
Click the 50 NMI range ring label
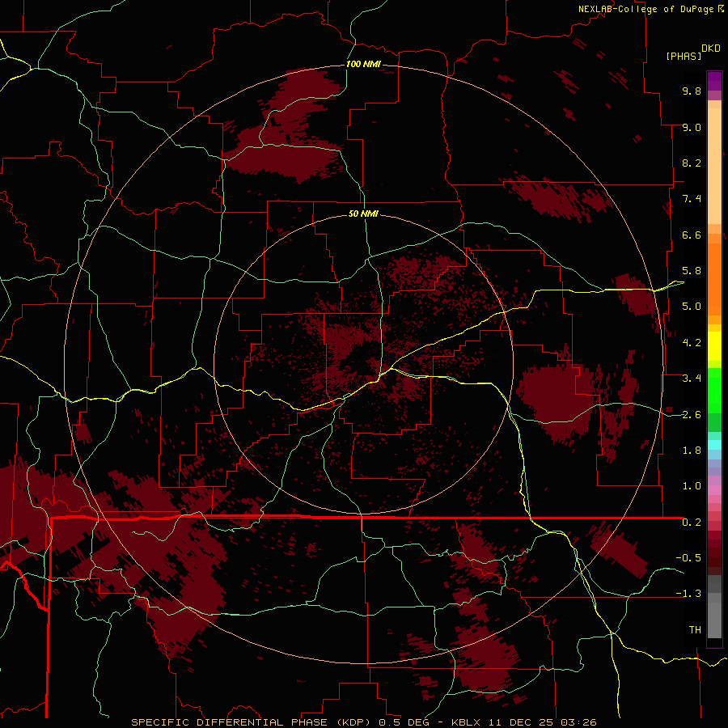(363, 214)
